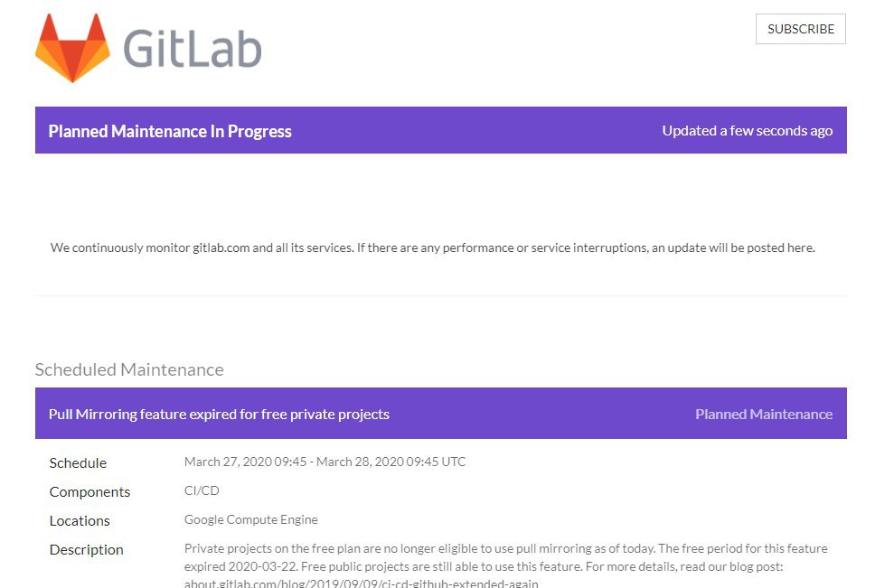Click the CI/CD component value
This screenshot has height=588, width=894.
point(202,490)
